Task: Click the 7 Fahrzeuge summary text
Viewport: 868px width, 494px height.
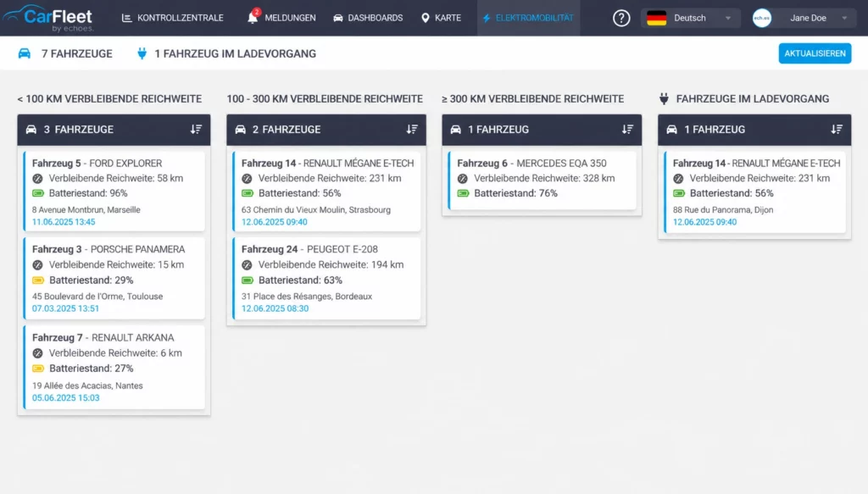Action: click(77, 53)
